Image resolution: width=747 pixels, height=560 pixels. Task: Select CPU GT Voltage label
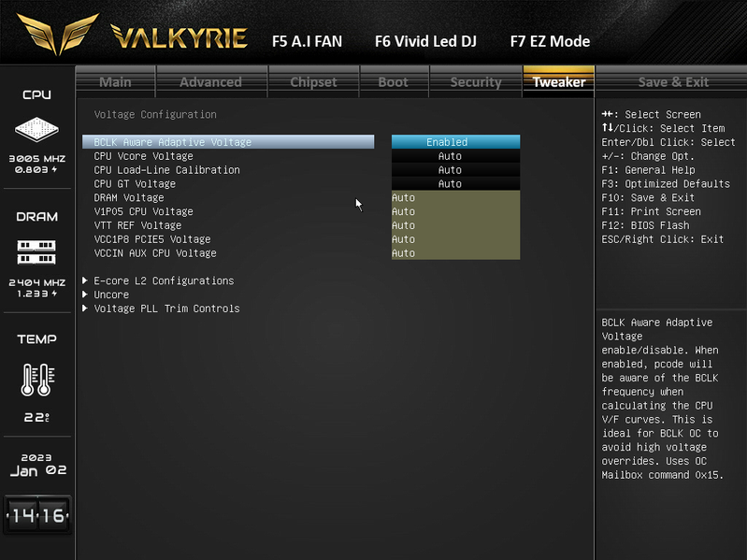click(x=135, y=184)
